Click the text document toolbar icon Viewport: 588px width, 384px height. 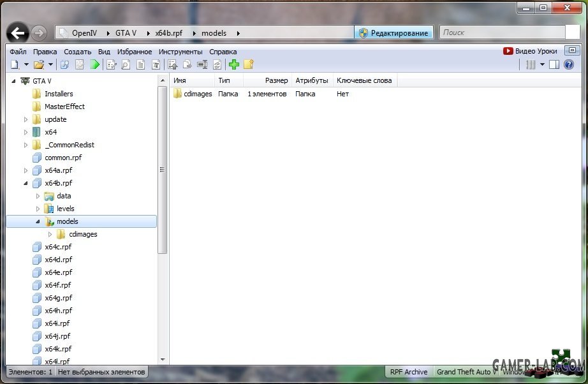click(x=141, y=64)
